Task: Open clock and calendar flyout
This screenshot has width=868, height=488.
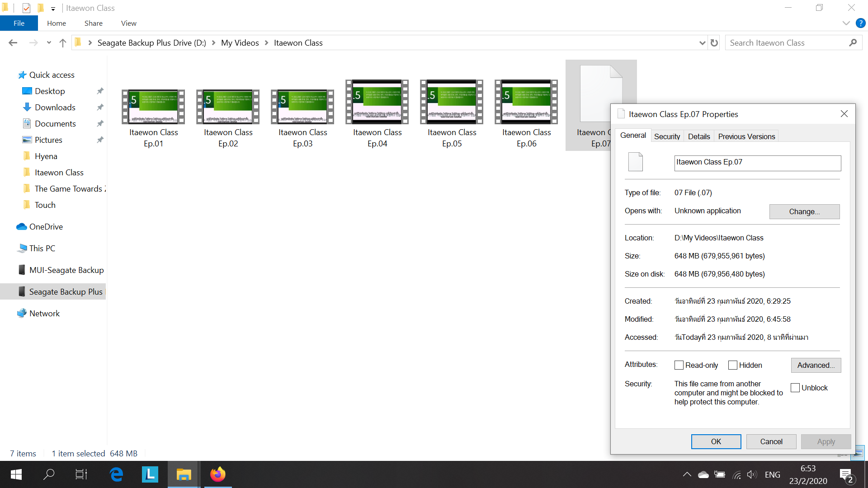Action: [x=808, y=474]
